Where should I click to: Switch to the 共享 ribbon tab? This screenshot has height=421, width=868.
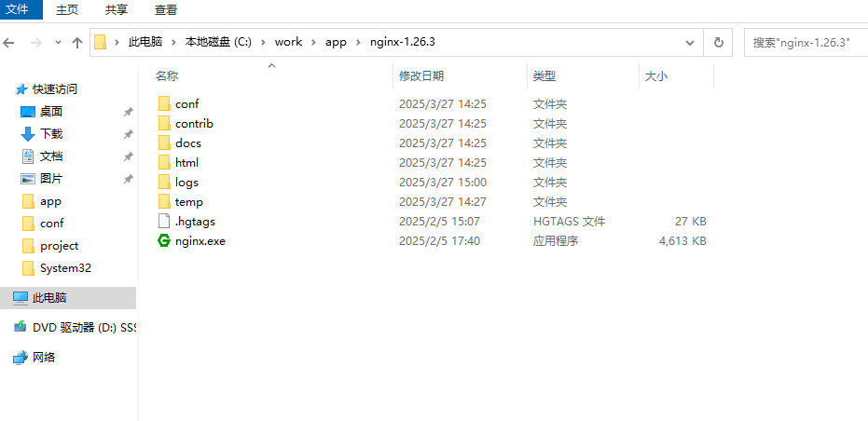click(x=116, y=10)
